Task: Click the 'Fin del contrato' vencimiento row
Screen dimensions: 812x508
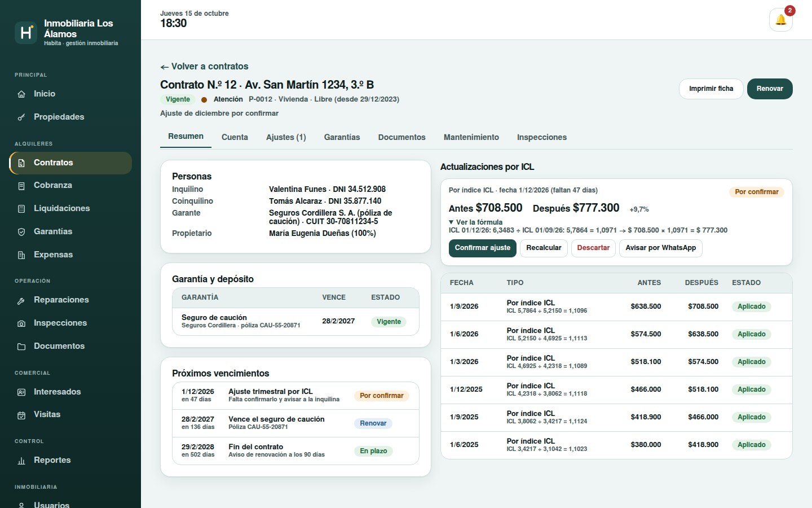Action: pyautogui.click(x=295, y=451)
